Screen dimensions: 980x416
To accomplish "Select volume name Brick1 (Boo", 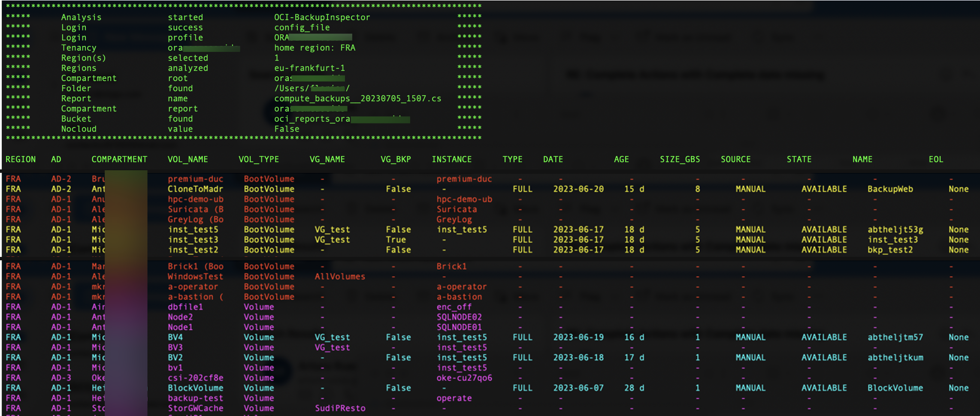I will pos(195,266).
